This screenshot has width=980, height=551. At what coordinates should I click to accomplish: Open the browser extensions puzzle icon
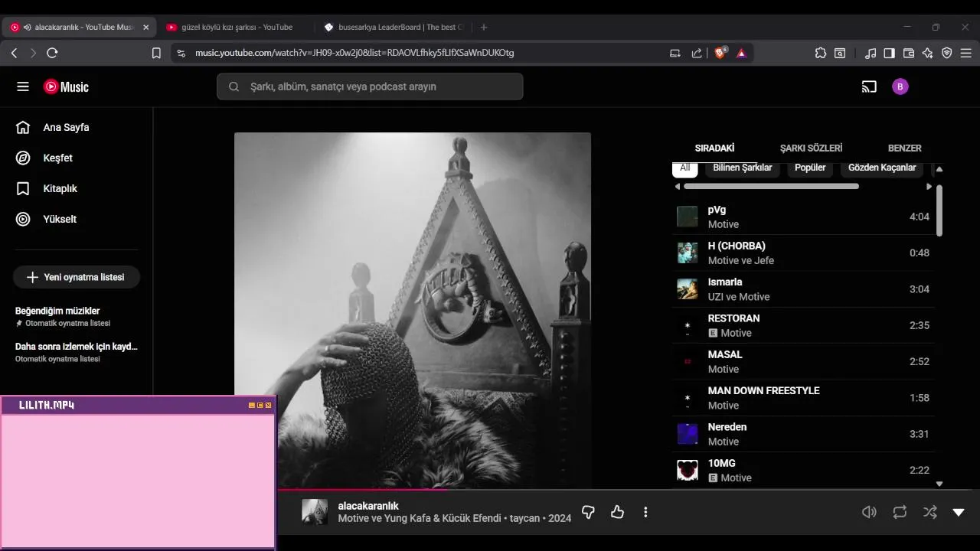(x=821, y=53)
